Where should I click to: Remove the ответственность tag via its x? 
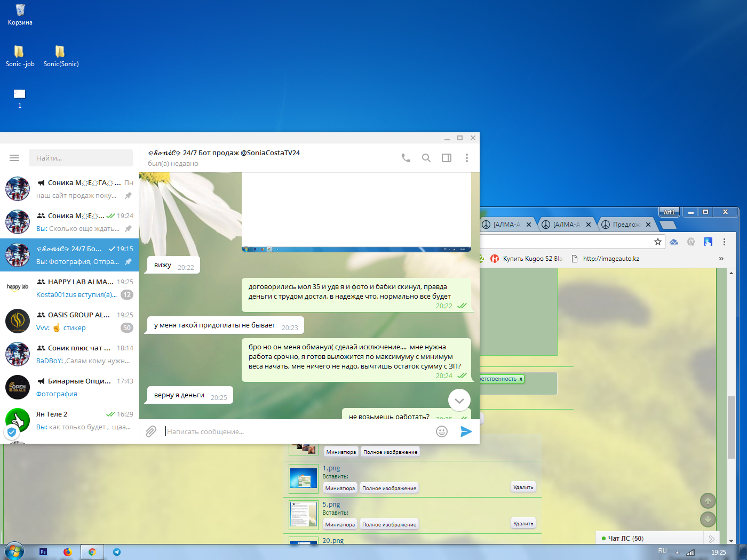(x=521, y=379)
